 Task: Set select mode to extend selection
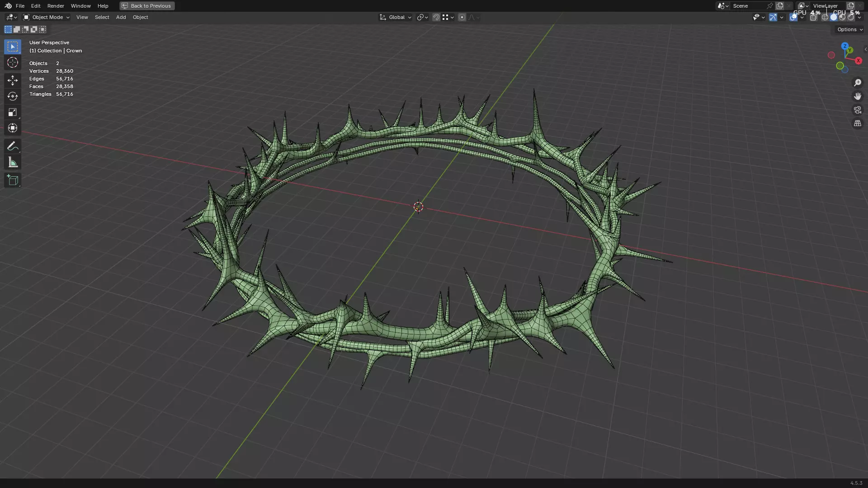pos(17,29)
